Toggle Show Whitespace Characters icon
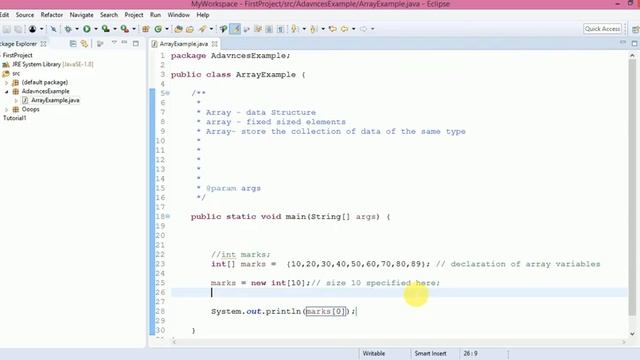Screen dimensions: 640x360 pos(280,29)
